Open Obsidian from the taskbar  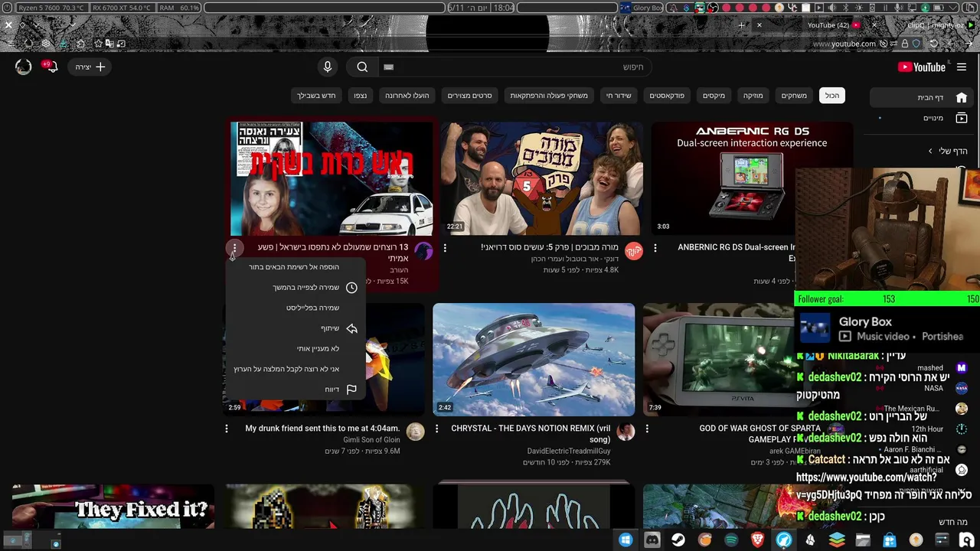point(810,540)
